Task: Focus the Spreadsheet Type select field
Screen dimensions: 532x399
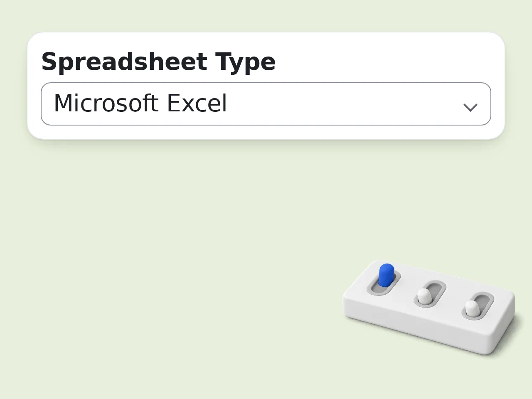Action: (x=266, y=104)
